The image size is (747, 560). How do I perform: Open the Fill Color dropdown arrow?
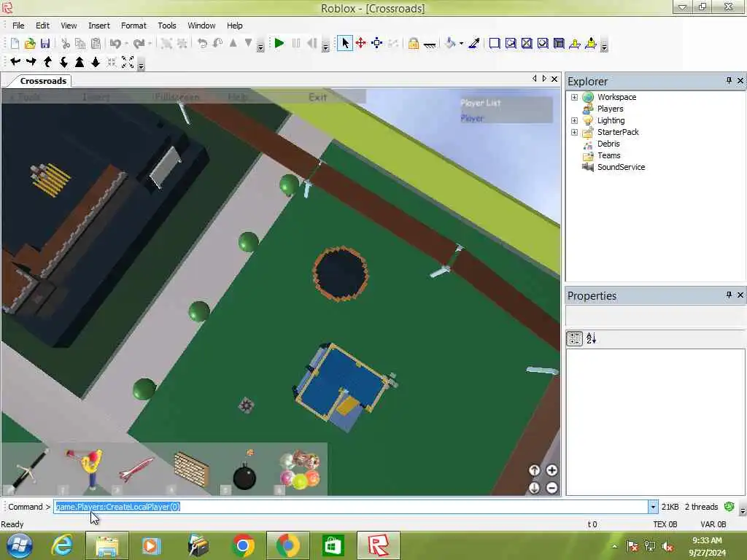461,44
